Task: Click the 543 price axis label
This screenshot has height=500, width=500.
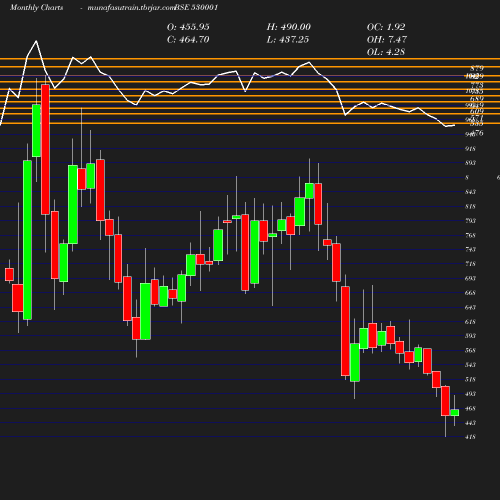Action: click(x=470, y=365)
